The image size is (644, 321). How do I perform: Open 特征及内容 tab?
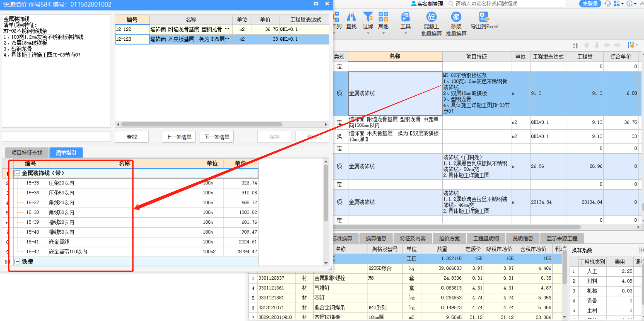413,238
